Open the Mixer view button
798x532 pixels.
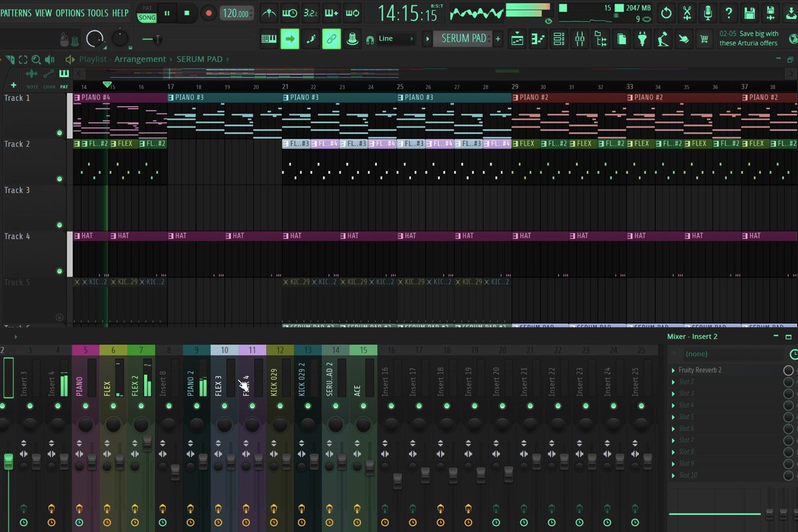point(579,39)
